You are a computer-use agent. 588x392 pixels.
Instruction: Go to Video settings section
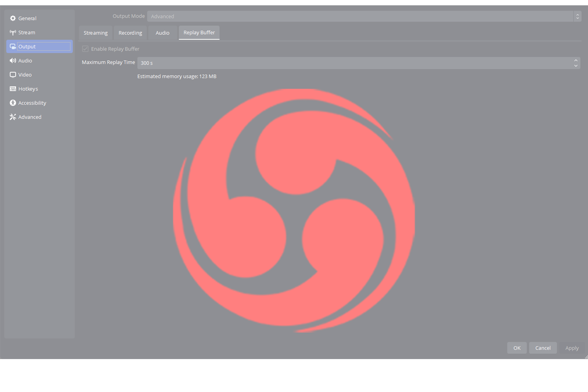[x=39, y=75]
